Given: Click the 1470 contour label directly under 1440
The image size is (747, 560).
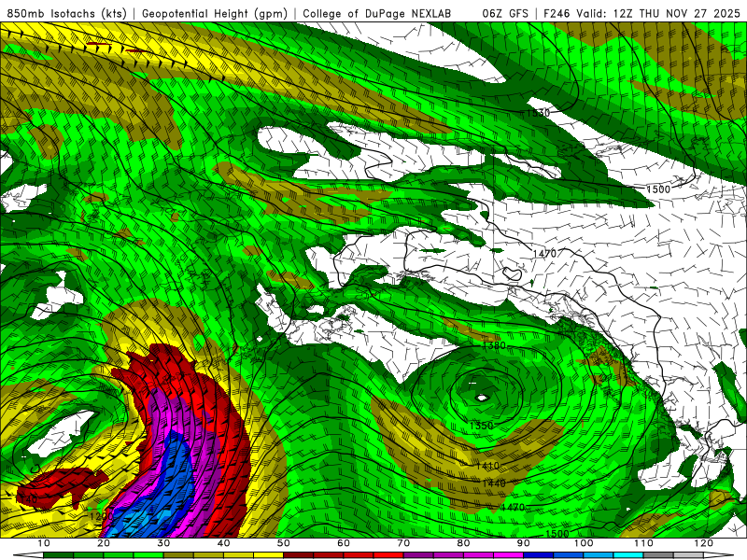Looking at the screenshot, I should coord(513,508).
